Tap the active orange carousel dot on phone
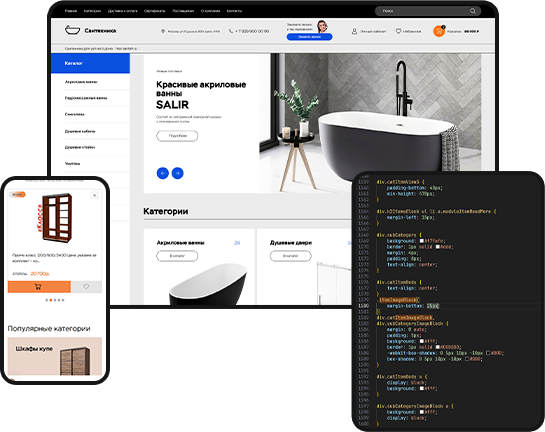Screen dimensions: 545x432 51,300
